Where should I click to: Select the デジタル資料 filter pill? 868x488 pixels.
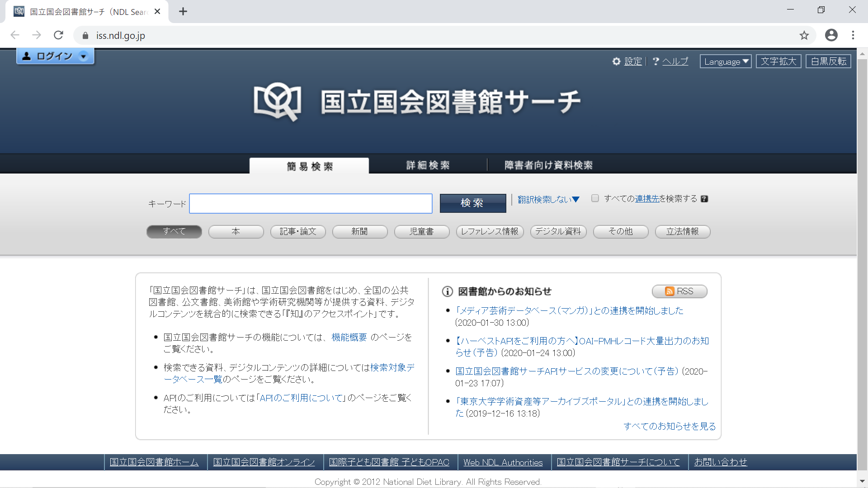coord(558,231)
